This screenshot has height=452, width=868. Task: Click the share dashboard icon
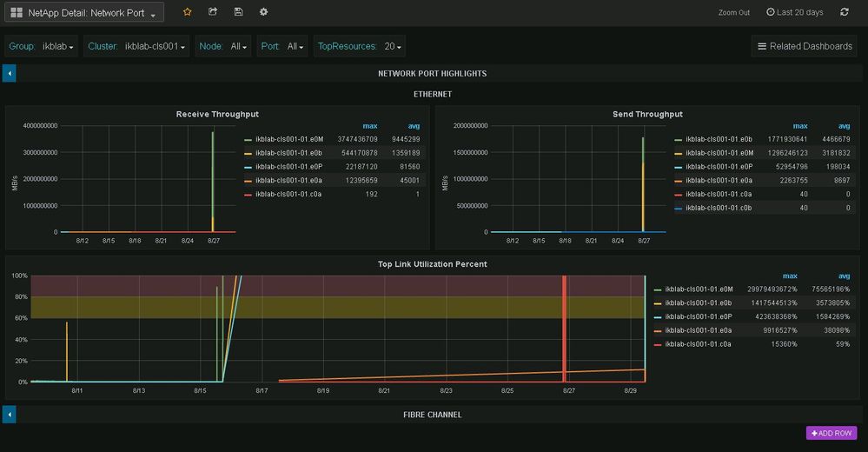point(213,12)
